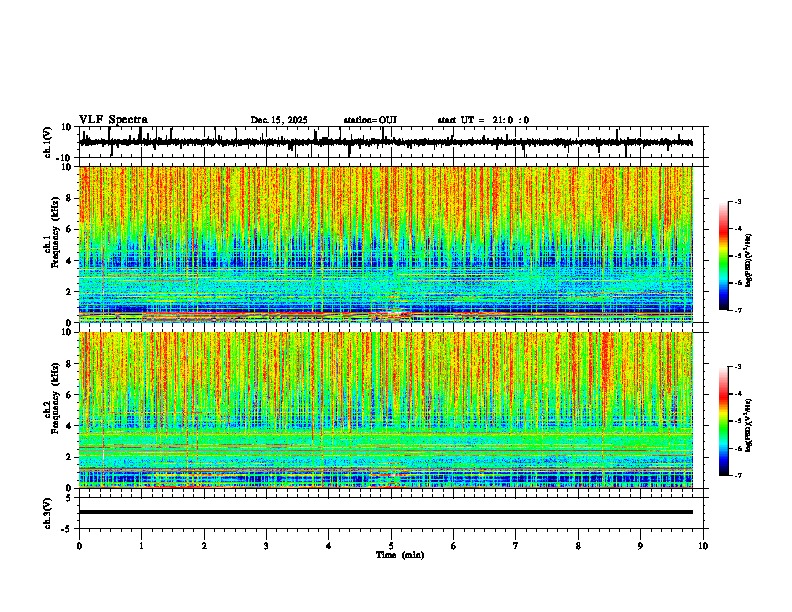Click the ch.1 spectrogram 2 kHz tick label
This screenshot has height=612, width=792.
pos(69,292)
